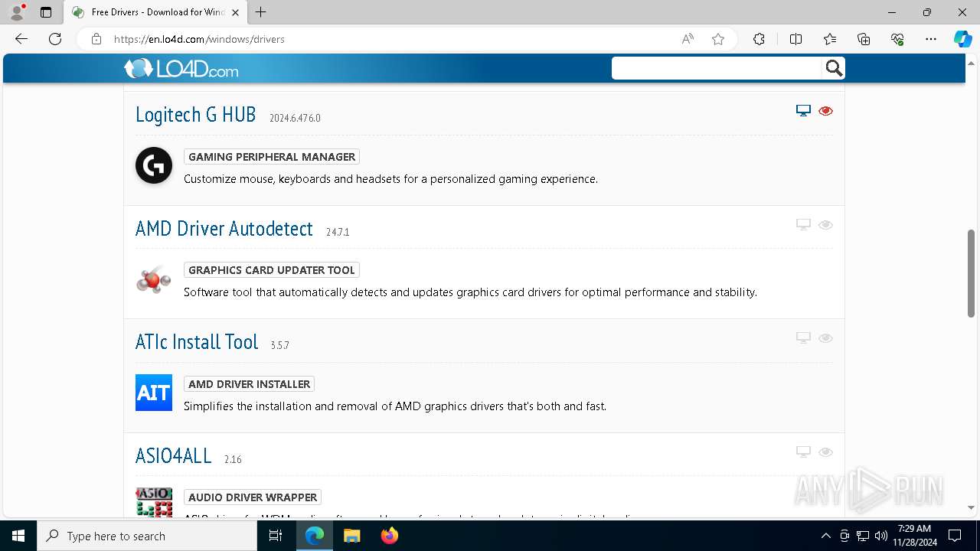This screenshot has width=980, height=551.
Task: Click the monitor icon next to ATIc Install Tool
Action: 803,338
